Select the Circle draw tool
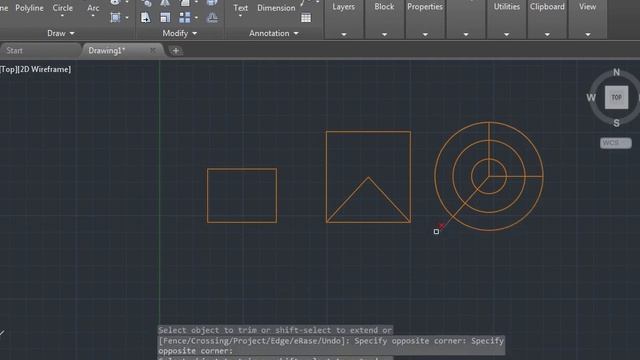 tap(62, 8)
